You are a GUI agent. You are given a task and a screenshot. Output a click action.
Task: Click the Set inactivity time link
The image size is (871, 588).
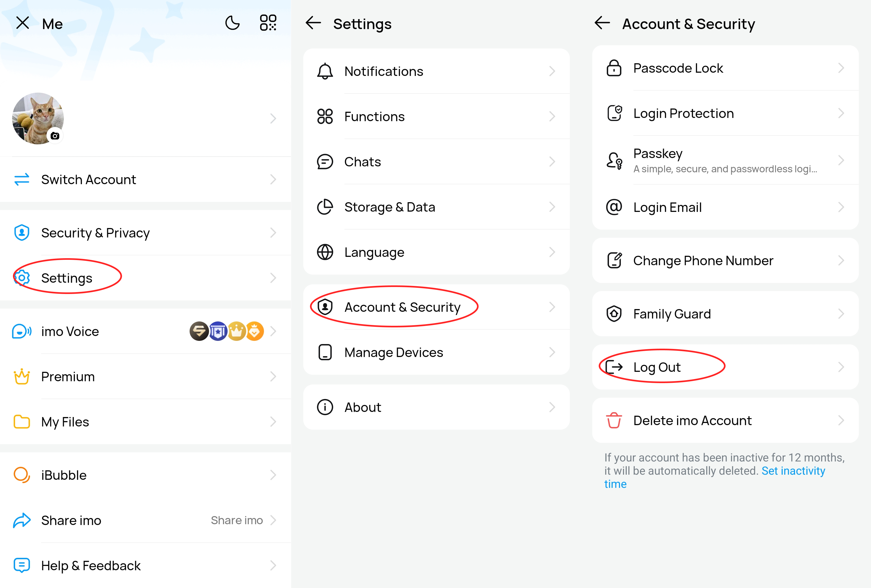[714, 477]
